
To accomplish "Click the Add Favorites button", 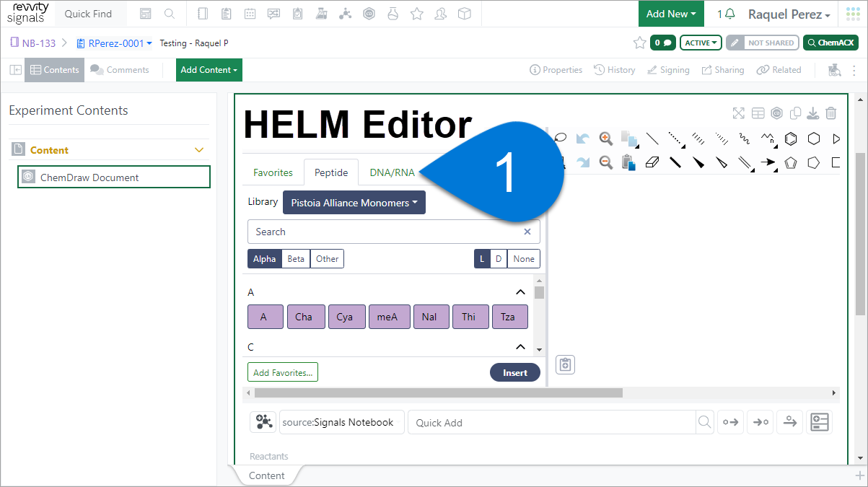I will [283, 373].
